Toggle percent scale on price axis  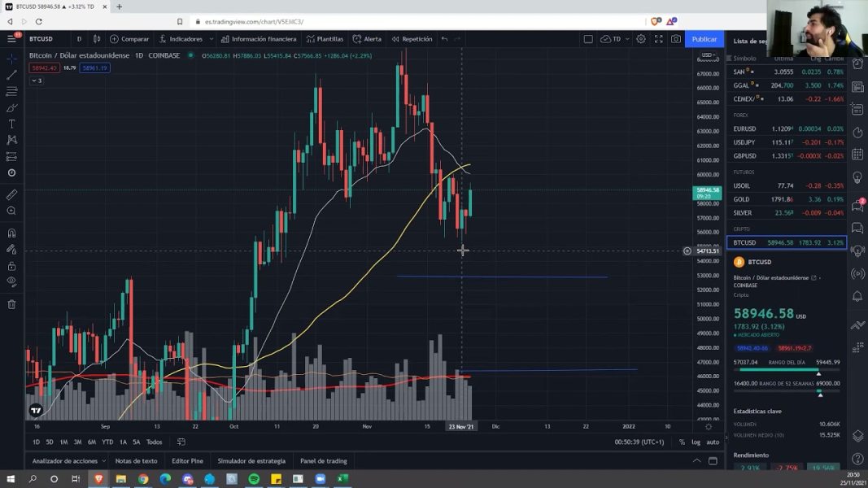click(x=682, y=442)
